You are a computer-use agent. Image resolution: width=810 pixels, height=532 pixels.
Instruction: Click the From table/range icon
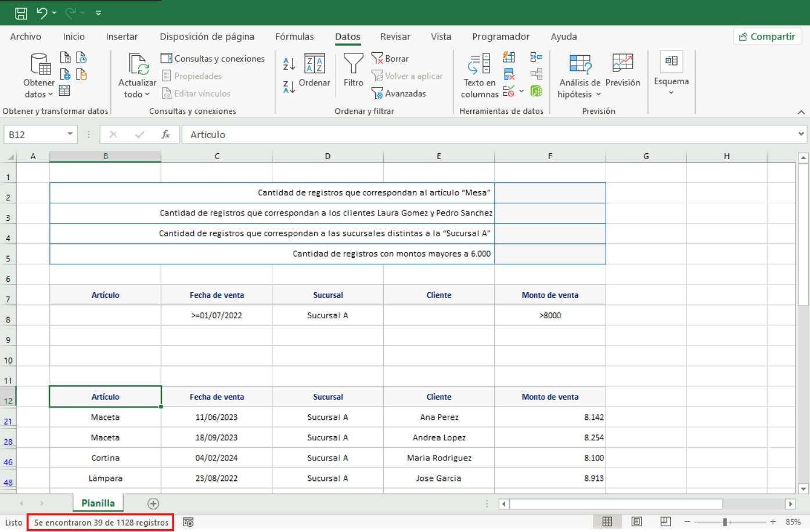64,91
